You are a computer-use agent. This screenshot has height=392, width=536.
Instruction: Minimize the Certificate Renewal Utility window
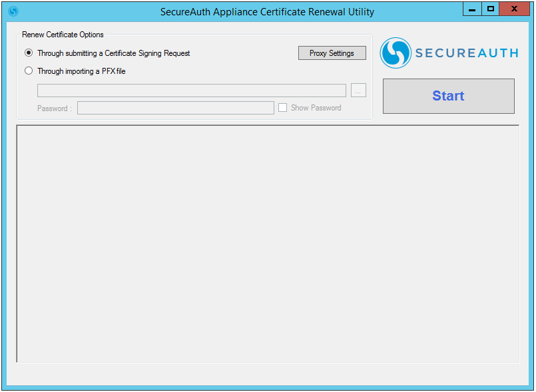(473, 9)
